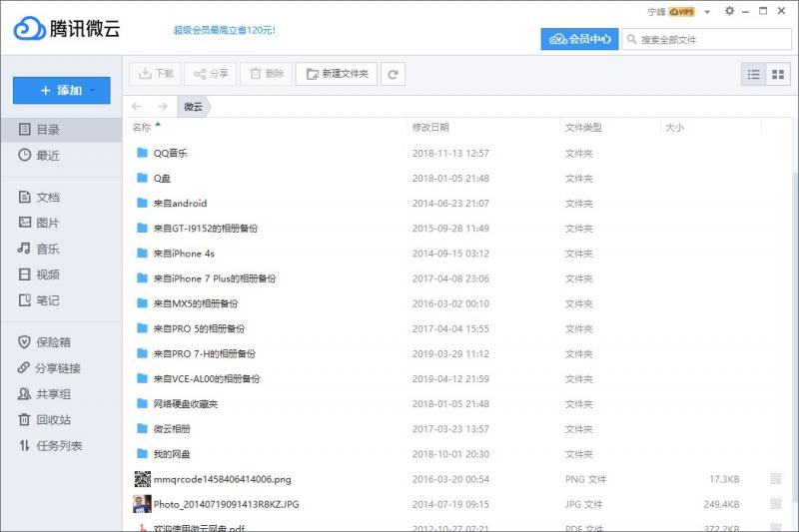Click the VIP5 membership badge

point(682,12)
